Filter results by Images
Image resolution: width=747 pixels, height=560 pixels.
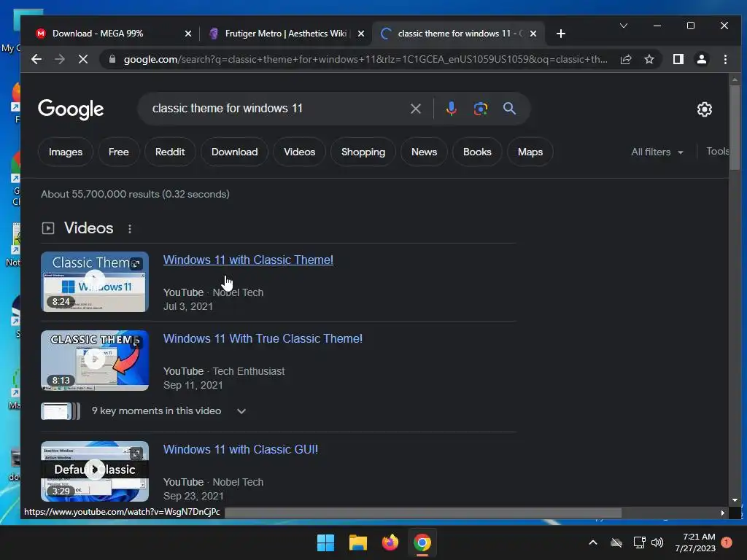[65, 152]
